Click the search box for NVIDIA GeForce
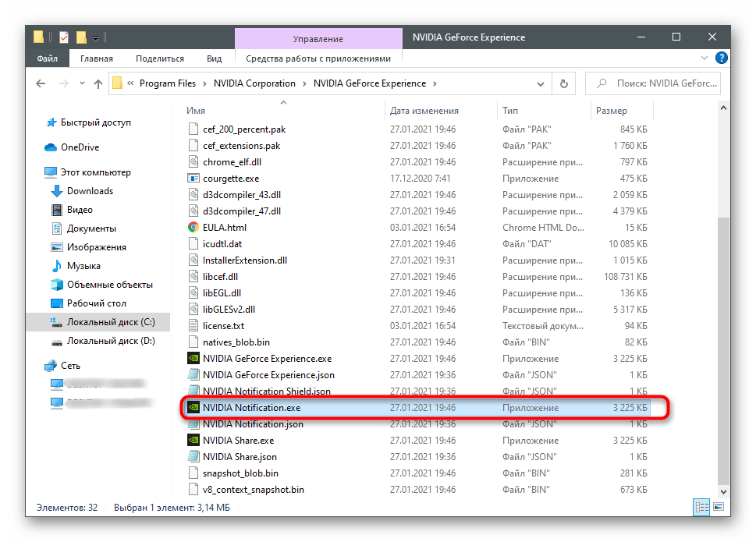 click(x=653, y=83)
